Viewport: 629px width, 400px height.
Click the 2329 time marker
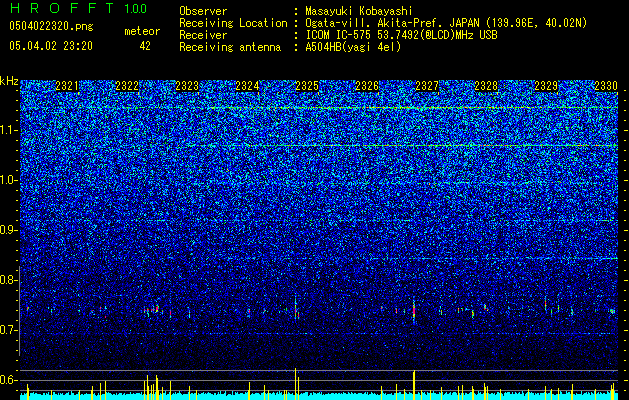click(x=547, y=86)
